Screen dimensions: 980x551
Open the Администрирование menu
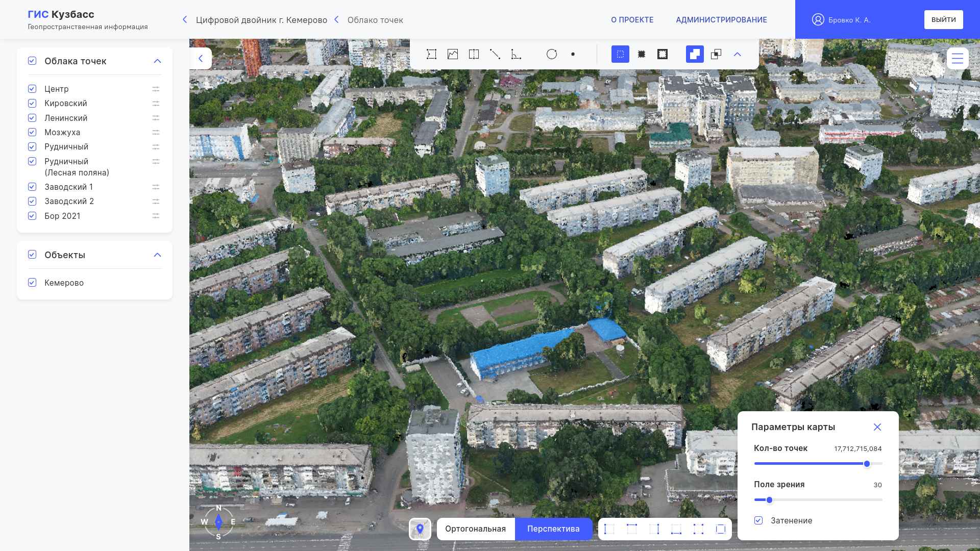click(721, 20)
